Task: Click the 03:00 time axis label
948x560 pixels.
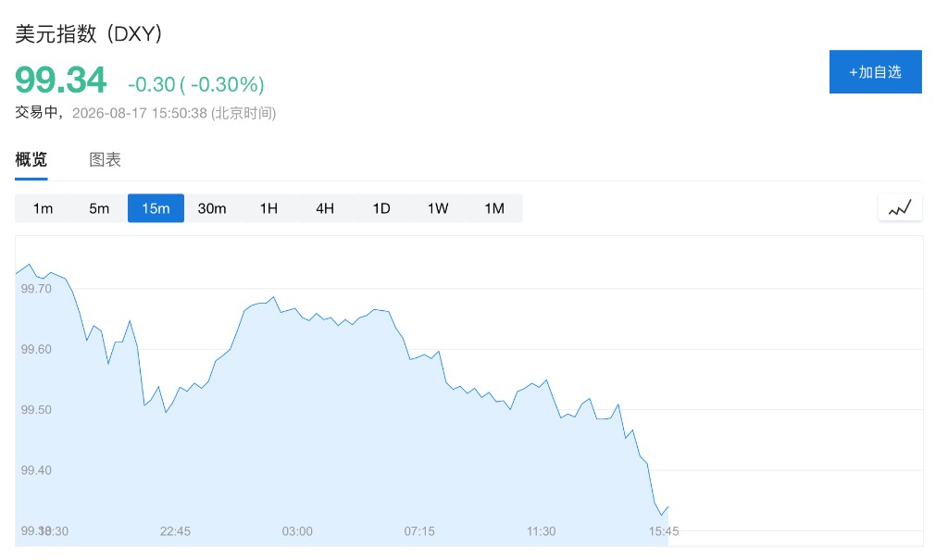Action: pyautogui.click(x=297, y=531)
